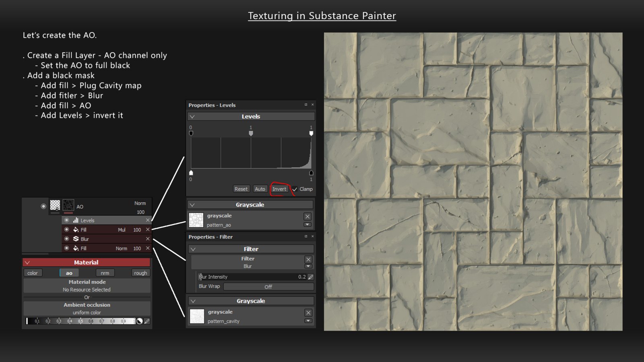Viewport: 644px width, 362px height.
Task: Close the Properties - Levels panel
Action: 313,105
